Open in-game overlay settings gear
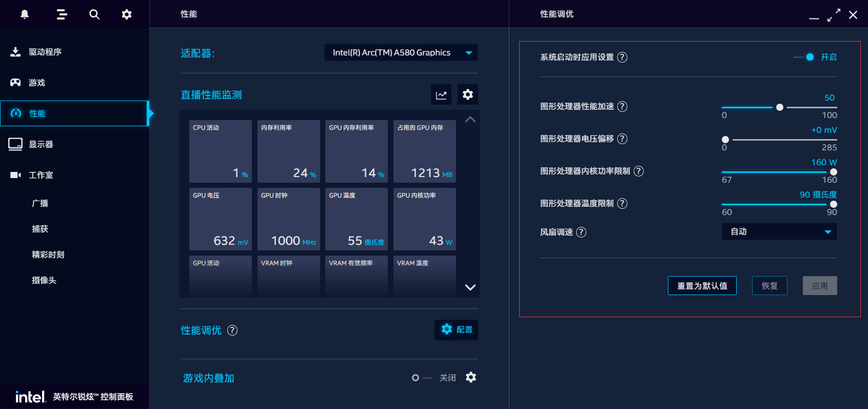The height and width of the screenshot is (409, 868). click(471, 377)
